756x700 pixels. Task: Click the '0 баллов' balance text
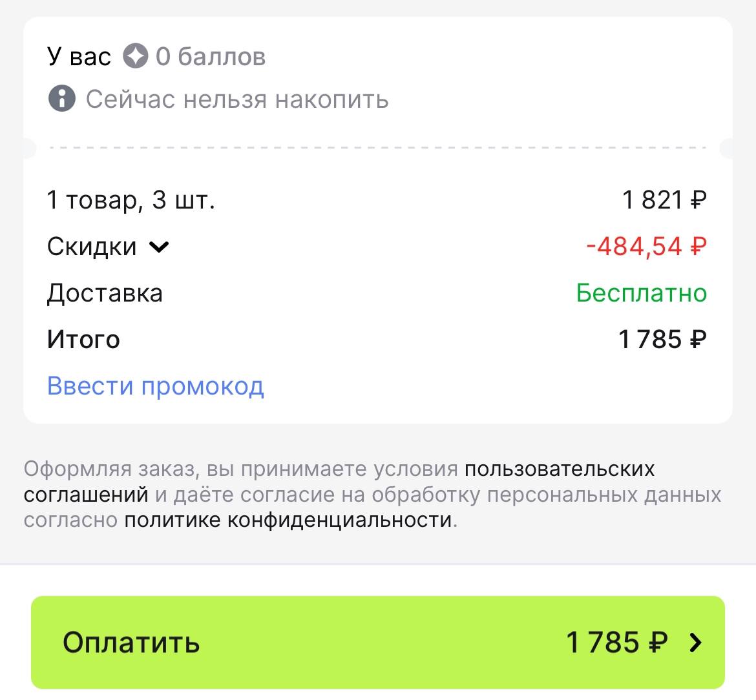pos(211,57)
